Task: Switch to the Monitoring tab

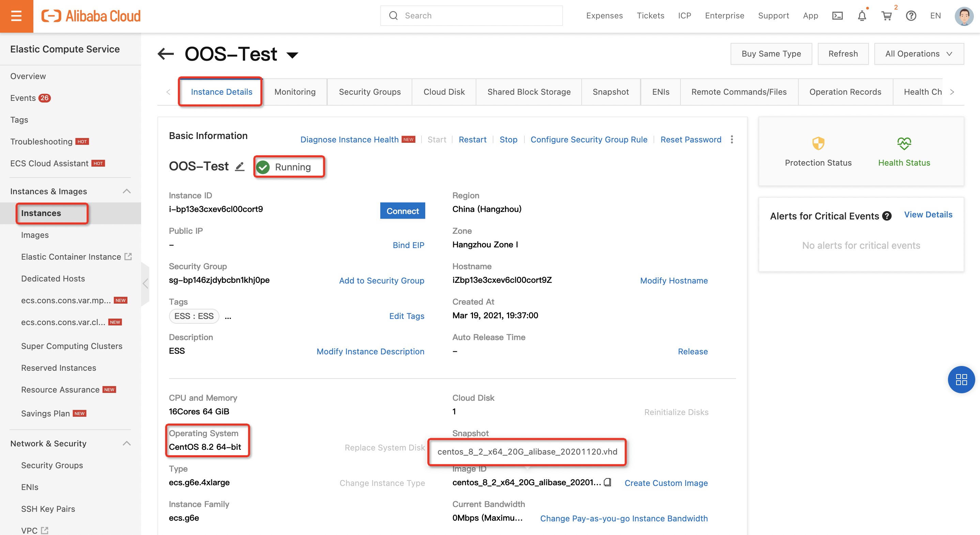Action: (295, 92)
